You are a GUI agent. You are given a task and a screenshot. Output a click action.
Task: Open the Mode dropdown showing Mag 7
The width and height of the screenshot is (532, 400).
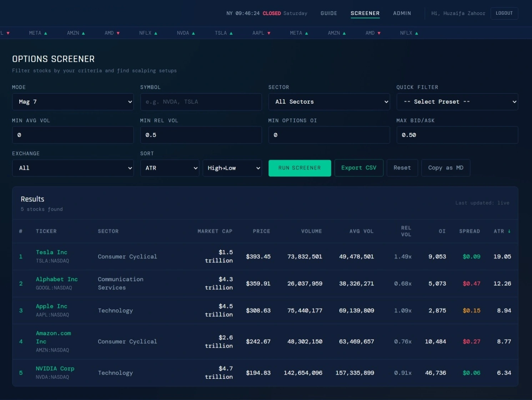point(73,102)
